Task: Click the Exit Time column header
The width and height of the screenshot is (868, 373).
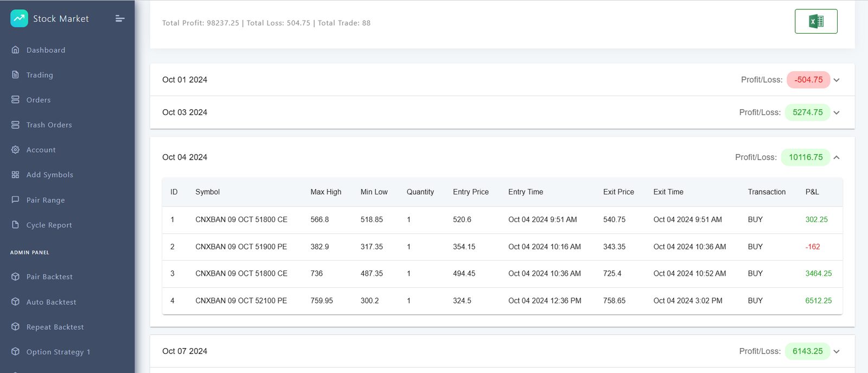Action: (x=668, y=192)
